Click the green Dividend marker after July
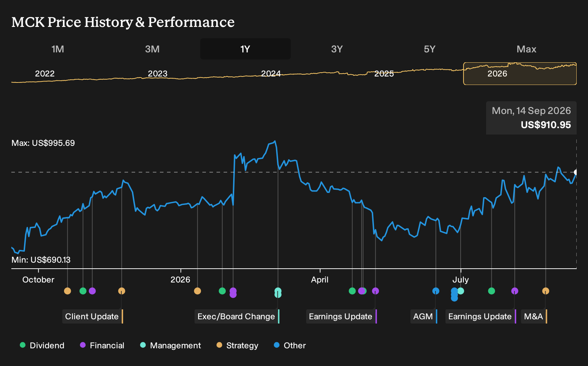This screenshot has height=366, width=588. click(491, 291)
